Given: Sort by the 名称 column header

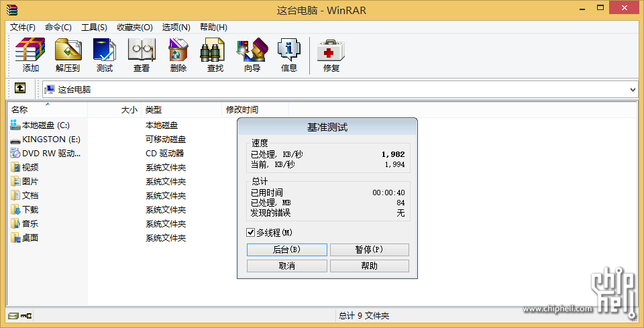Looking at the screenshot, I should coord(47,109).
